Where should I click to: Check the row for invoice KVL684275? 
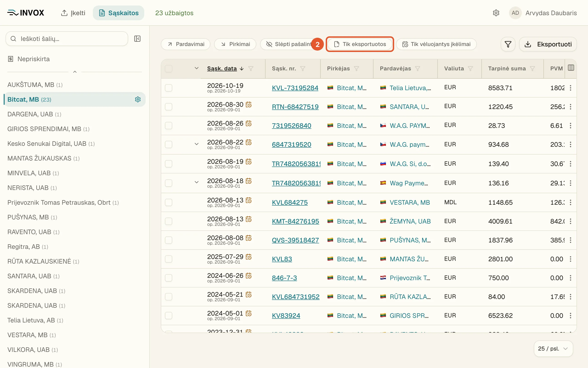click(169, 202)
